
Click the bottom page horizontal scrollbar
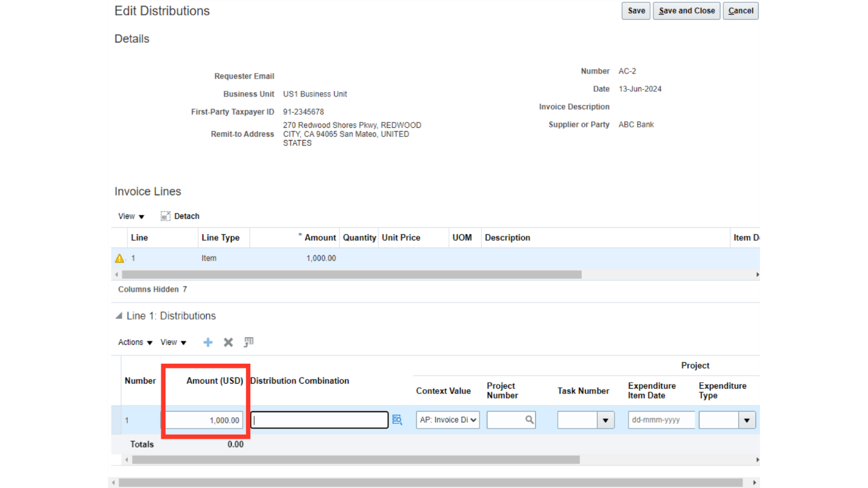(x=430, y=483)
